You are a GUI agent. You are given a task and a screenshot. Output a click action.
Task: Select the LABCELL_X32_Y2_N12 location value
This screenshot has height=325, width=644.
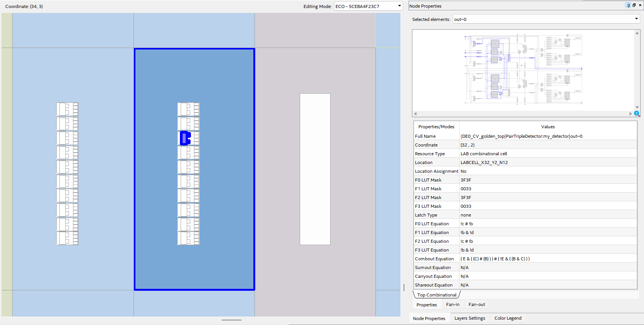548,162
